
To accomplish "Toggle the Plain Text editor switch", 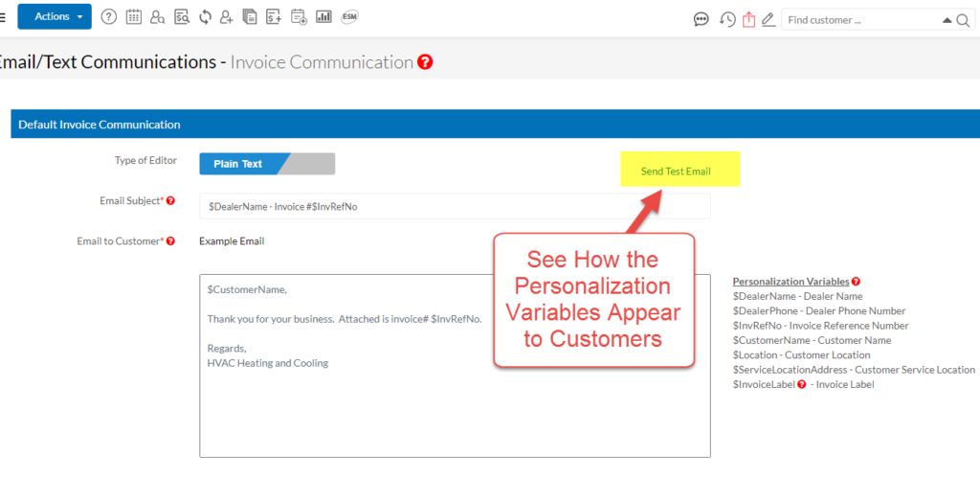I will (267, 164).
